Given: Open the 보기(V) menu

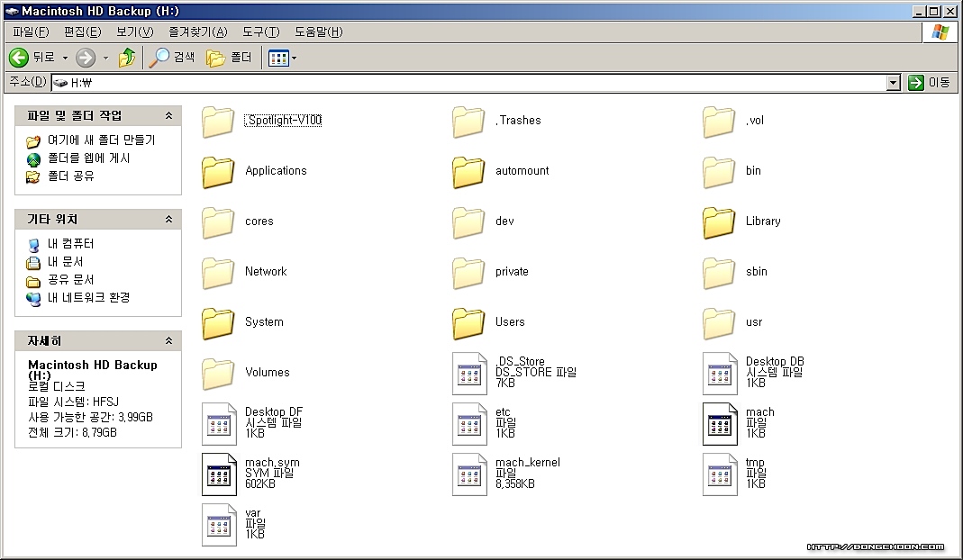Looking at the screenshot, I should [134, 32].
